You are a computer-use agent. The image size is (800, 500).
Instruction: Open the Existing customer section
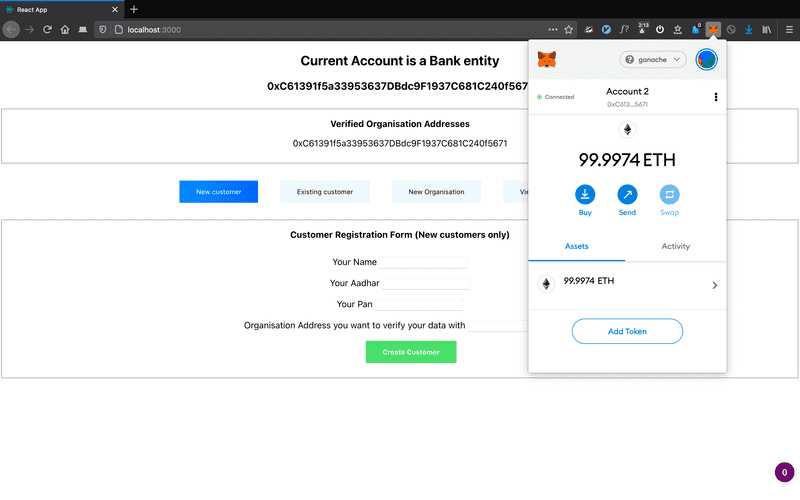click(325, 192)
